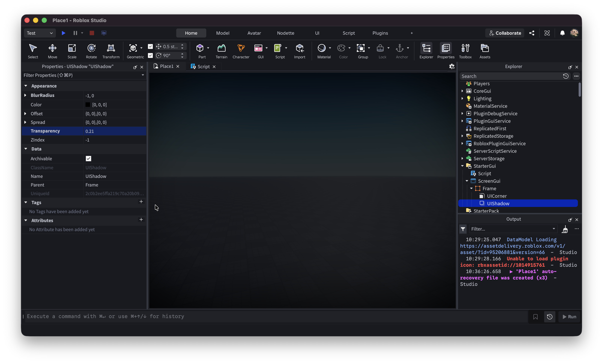Open the Test mode dropdown

[x=40, y=33]
